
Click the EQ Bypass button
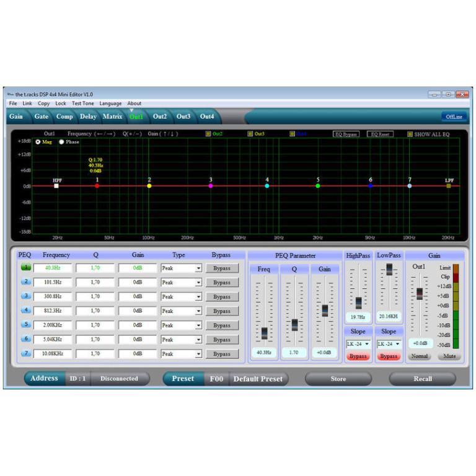[x=346, y=134]
